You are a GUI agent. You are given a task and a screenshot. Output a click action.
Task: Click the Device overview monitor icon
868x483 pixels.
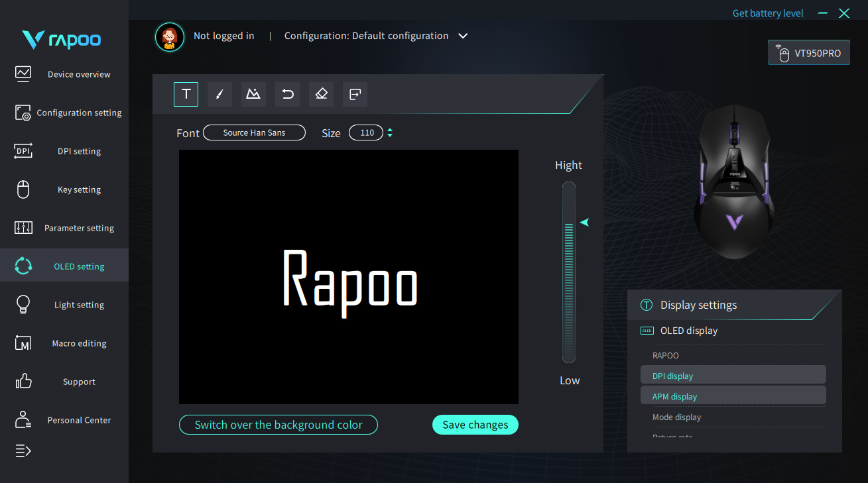(23, 74)
